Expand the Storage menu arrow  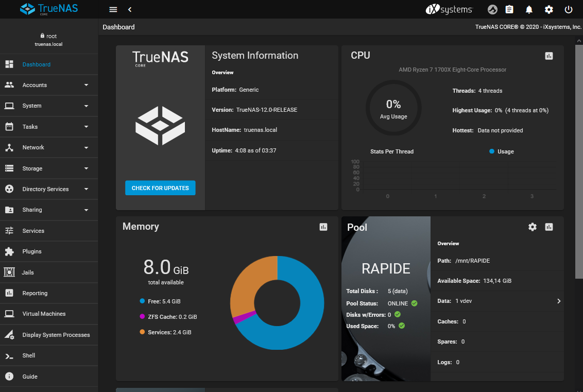click(86, 168)
